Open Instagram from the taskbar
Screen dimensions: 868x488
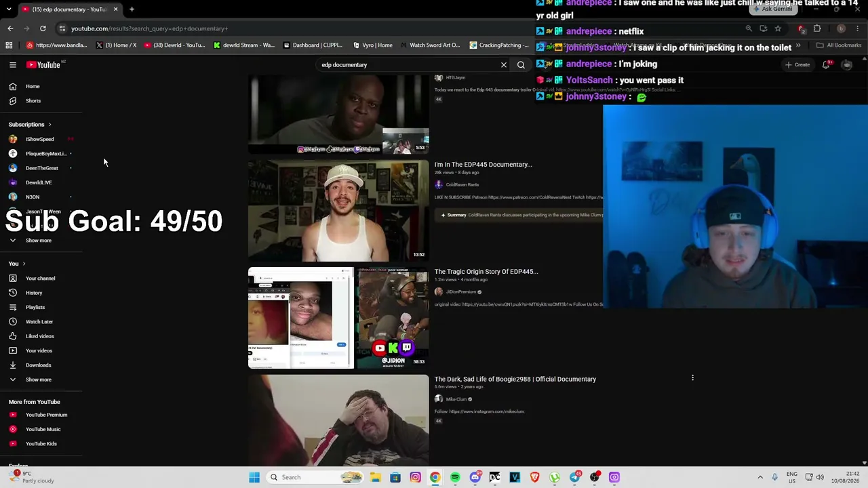tap(415, 477)
